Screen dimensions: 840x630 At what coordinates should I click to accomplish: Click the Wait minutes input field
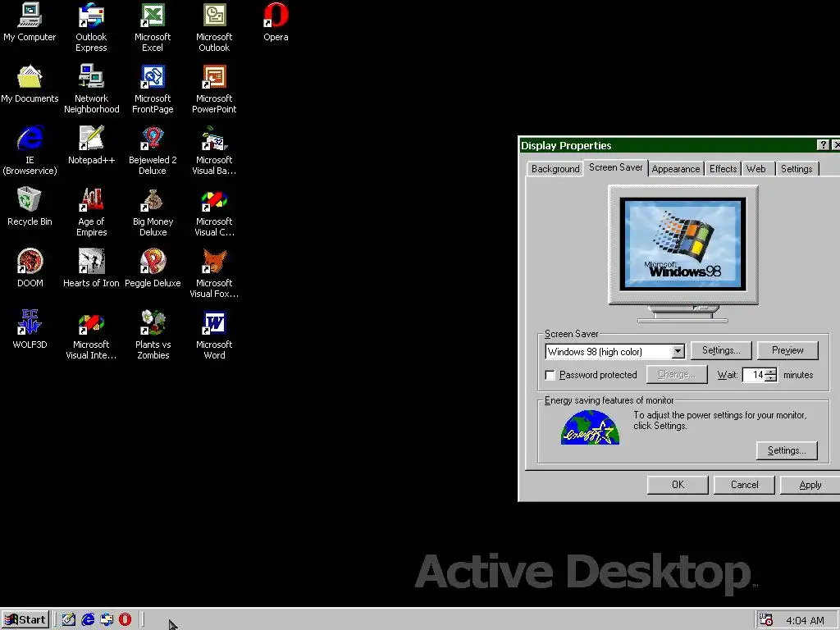click(754, 375)
